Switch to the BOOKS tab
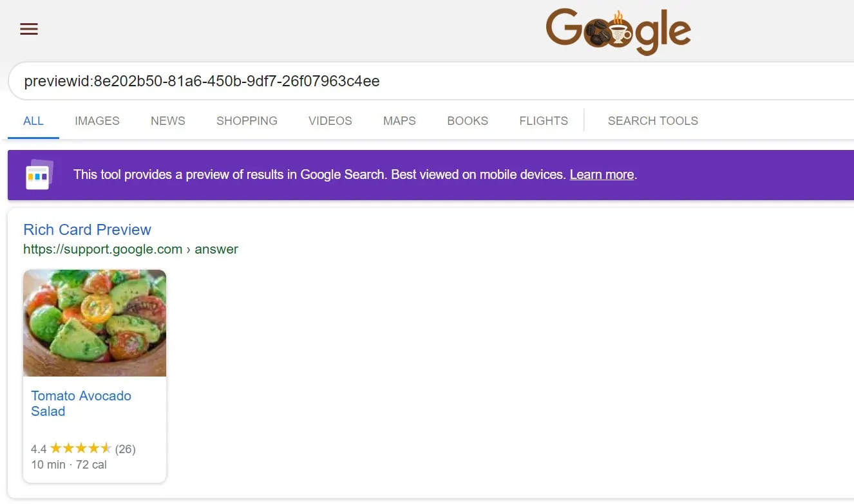This screenshot has height=504, width=854. tap(468, 120)
